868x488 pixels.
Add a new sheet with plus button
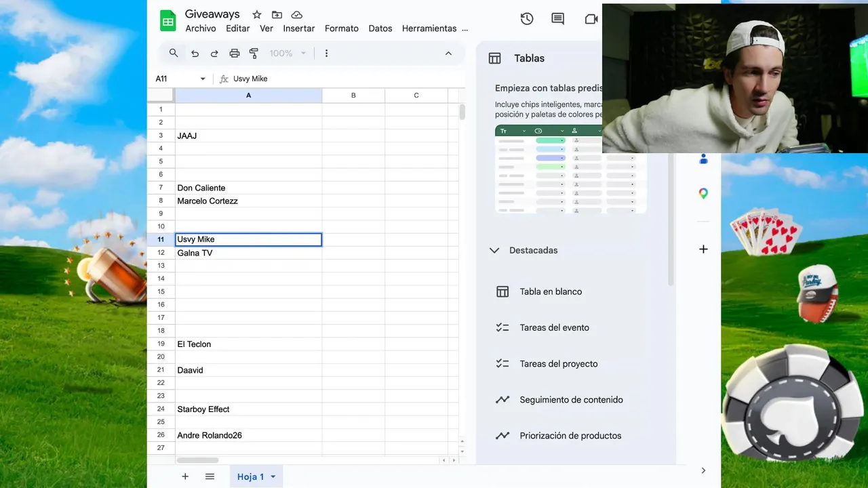point(185,476)
